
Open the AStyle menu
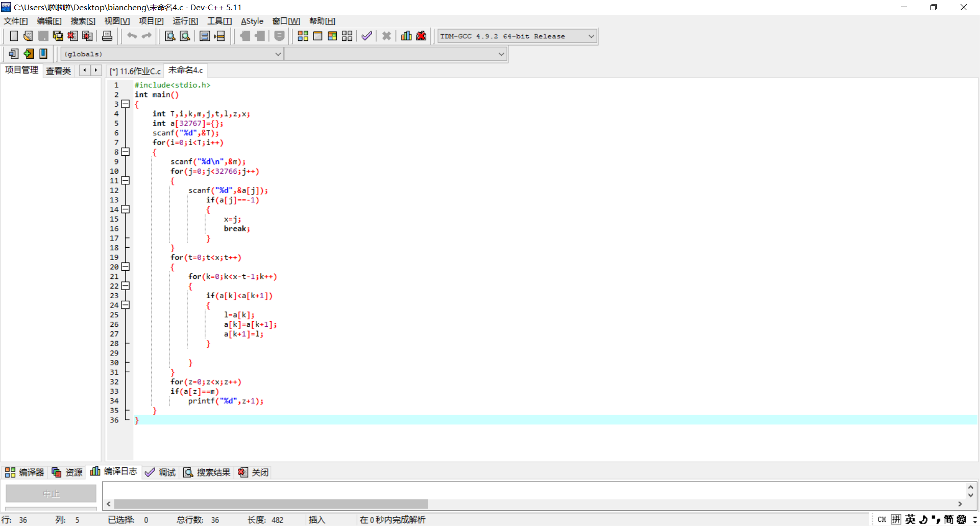252,21
